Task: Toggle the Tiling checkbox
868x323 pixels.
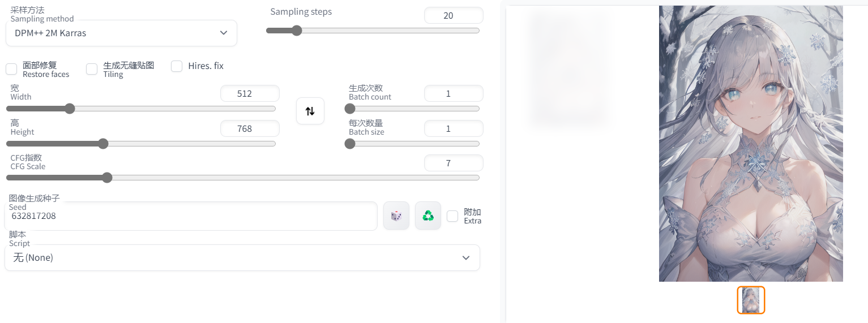Action: pyautogui.click(x=92, y=69)
